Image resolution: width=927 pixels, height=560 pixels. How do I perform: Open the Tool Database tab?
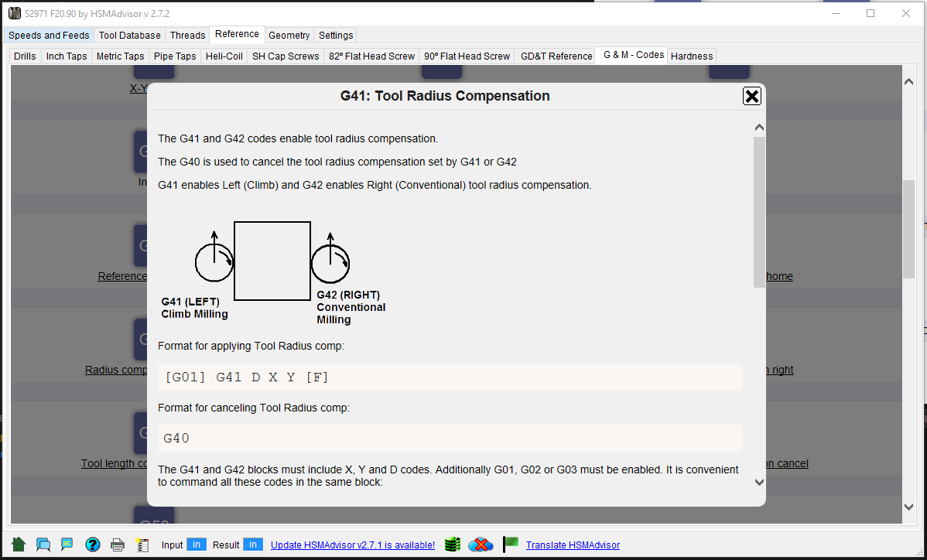[x=129, y=36]
